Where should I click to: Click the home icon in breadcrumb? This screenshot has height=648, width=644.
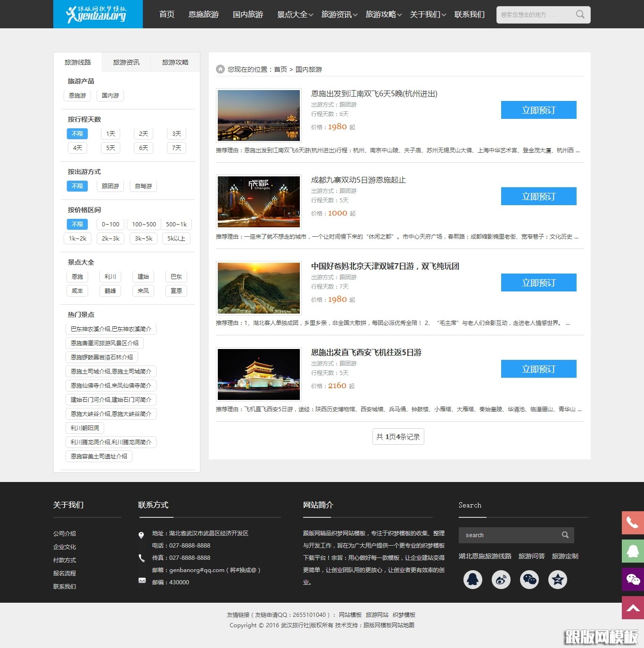coord(220,69)
